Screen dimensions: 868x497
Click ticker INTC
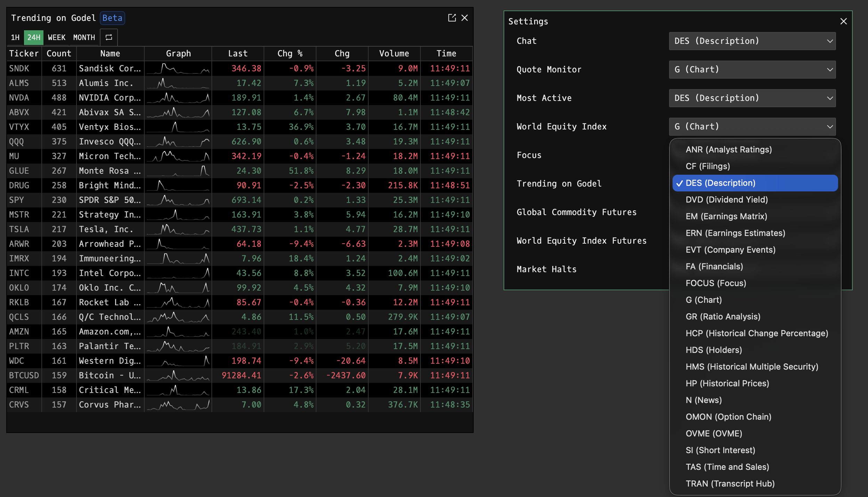[19, 273]
